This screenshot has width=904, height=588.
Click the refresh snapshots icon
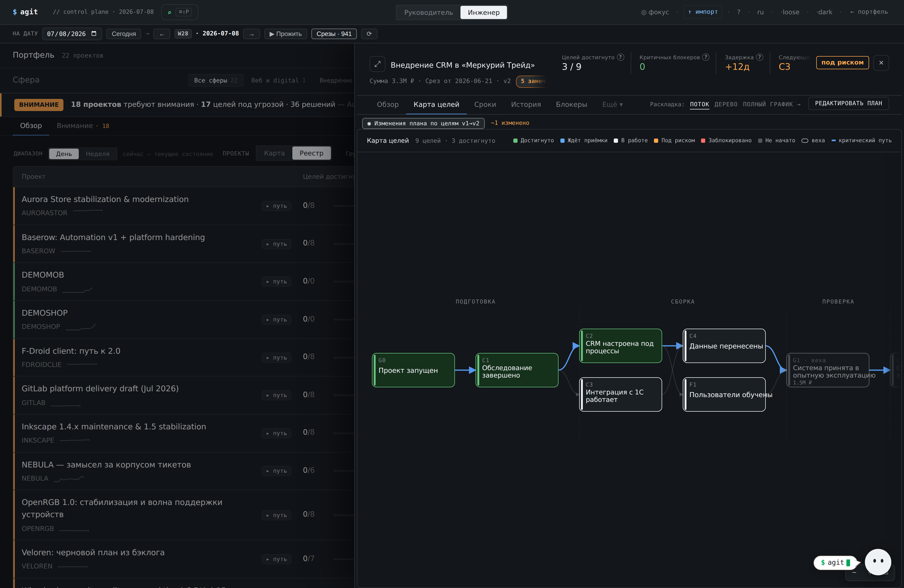pos(369,34)
